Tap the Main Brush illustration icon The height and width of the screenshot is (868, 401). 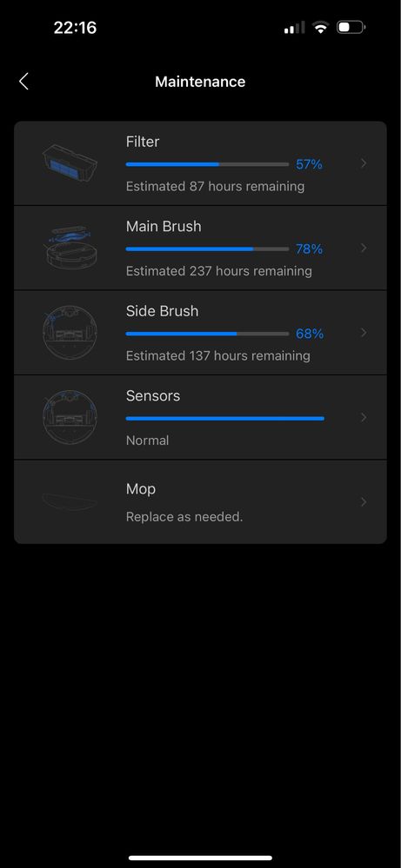(x=70, y=248)
